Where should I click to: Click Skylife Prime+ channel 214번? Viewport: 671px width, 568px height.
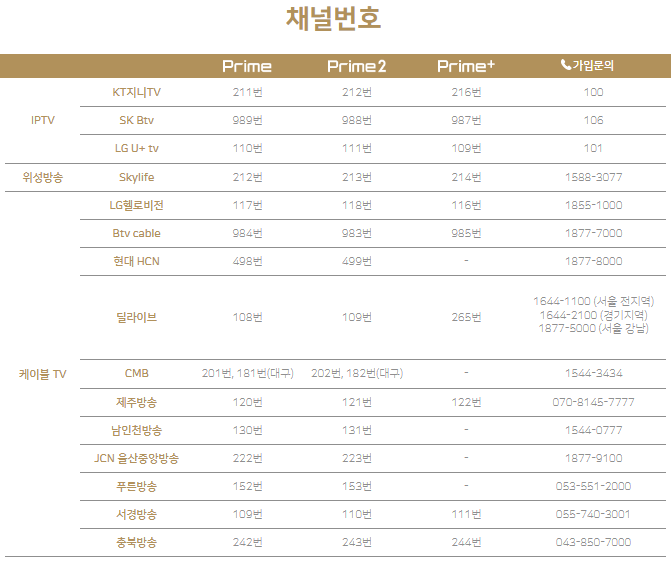point(466,177)
